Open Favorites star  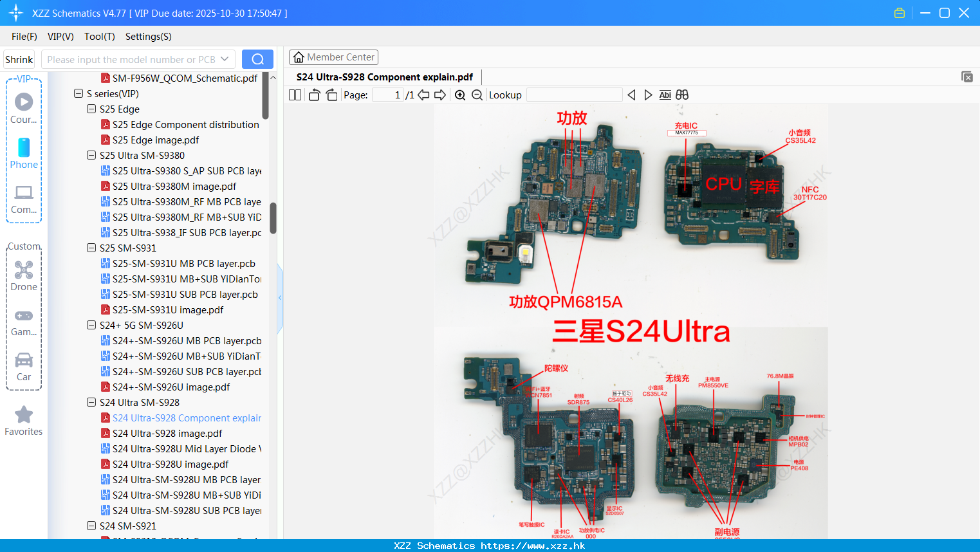pos(24,421)
